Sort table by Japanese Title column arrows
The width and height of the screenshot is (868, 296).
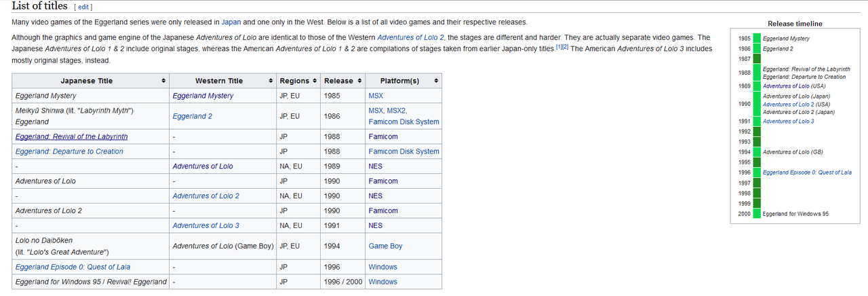pos(163,81)
